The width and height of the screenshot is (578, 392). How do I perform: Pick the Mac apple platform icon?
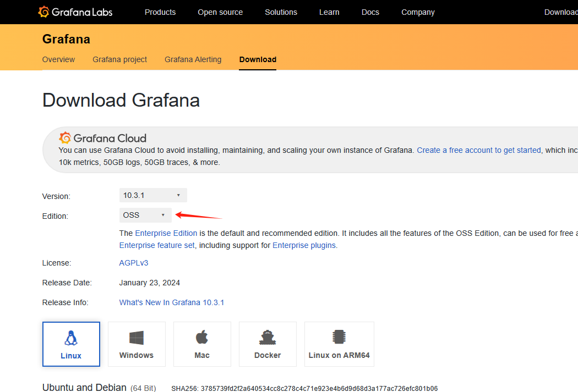tap(202, 338)
